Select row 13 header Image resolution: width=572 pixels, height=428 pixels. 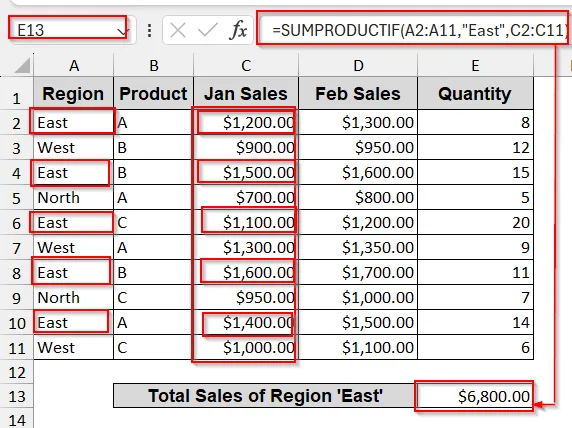pyautogui.click(x=16, y=396)
